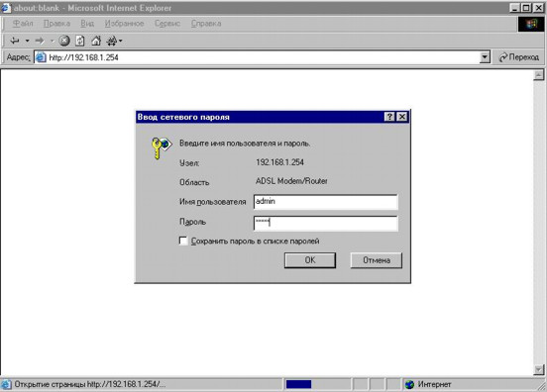
Task: Confirm login with OK button
Action: 310,260
